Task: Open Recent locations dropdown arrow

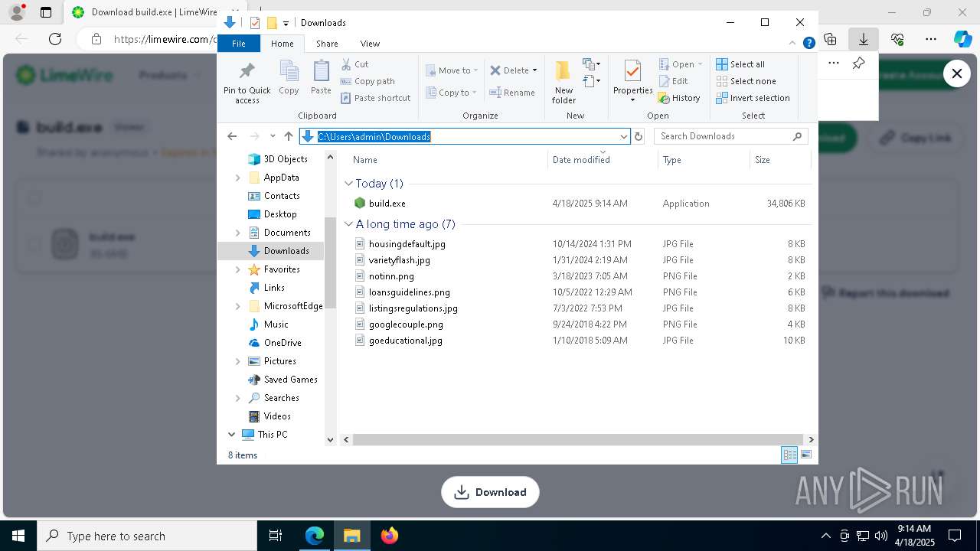Action: pyautogui.click(x=273, y=136)
